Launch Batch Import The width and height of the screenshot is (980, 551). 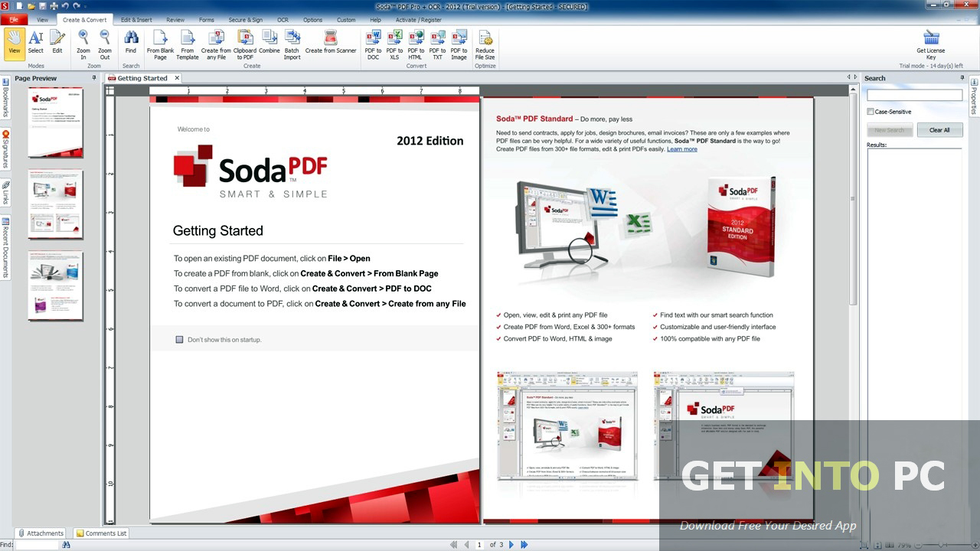click(x=292, y=44)
